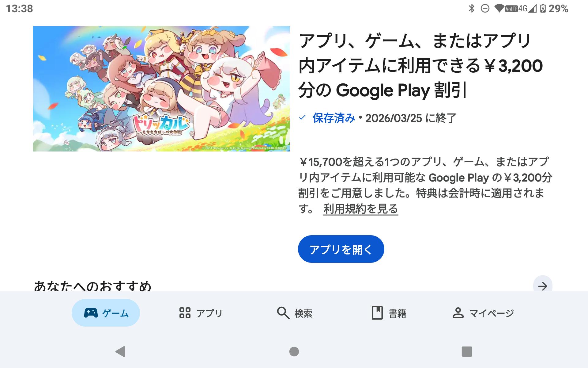
Task: Switch to the 書籍 tab label
Action: tap(397, 313)
